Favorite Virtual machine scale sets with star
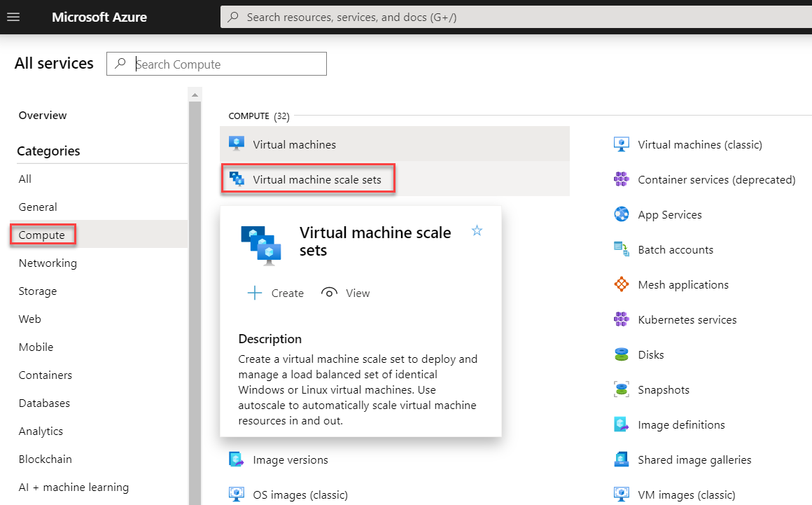Viewport: 812px width, 505px height. coord(477,230)
